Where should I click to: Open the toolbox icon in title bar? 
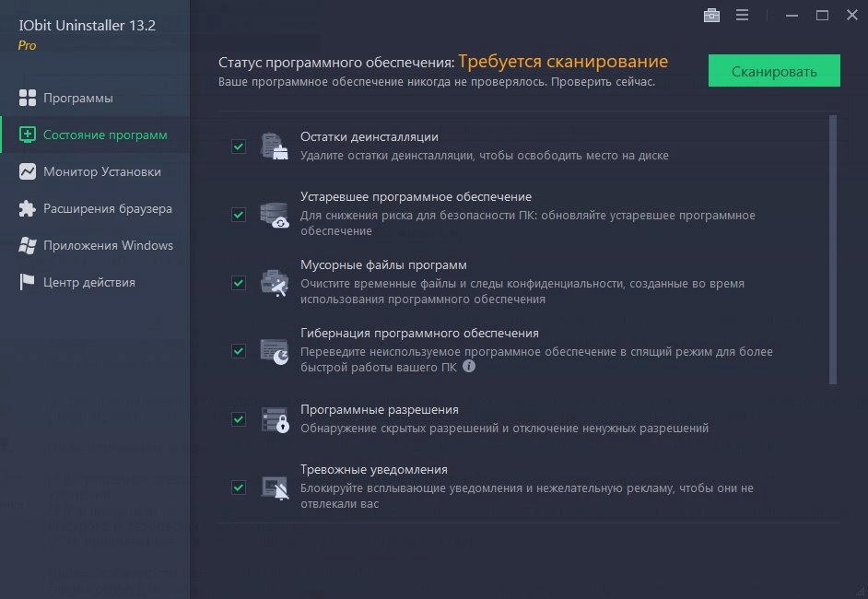tap(711, 16)
